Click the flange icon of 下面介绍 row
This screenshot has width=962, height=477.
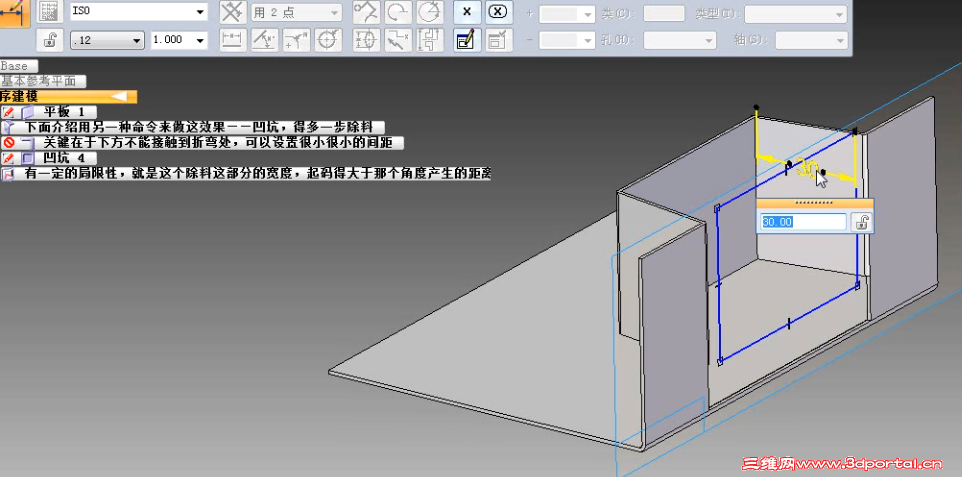(8, 128)
